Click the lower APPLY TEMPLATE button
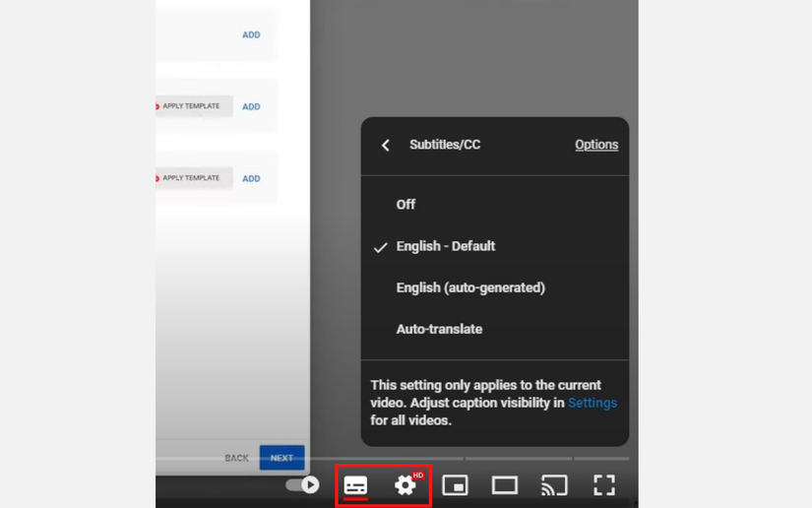The height and width of the screenshot is (508, 812). [193, 178]
